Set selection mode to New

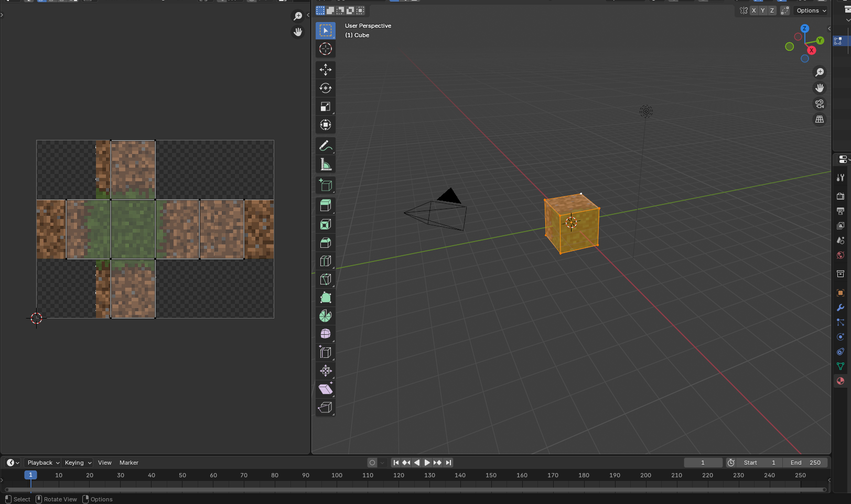click(320, 10)
